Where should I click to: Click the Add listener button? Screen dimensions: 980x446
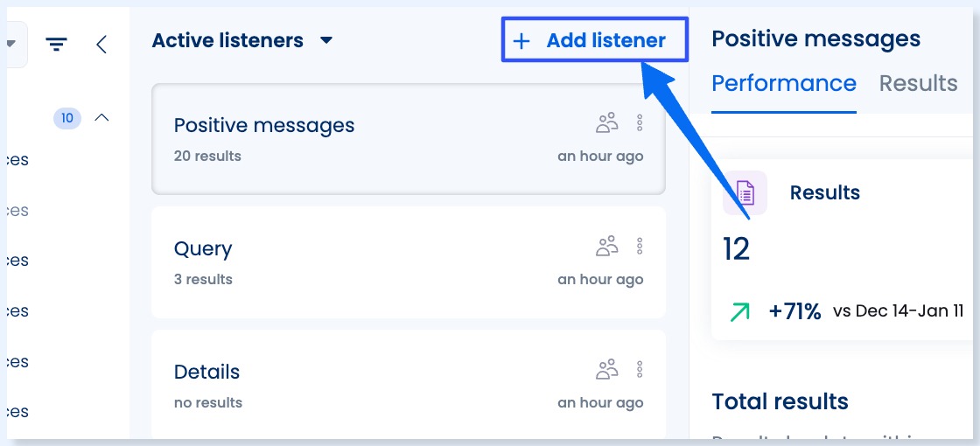(x=594, y=40)
